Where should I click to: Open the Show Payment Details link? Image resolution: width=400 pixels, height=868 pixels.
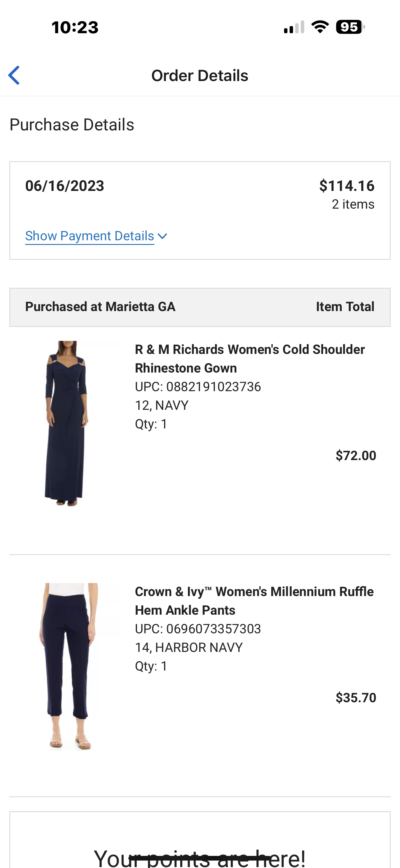click(x=90, y=236)
